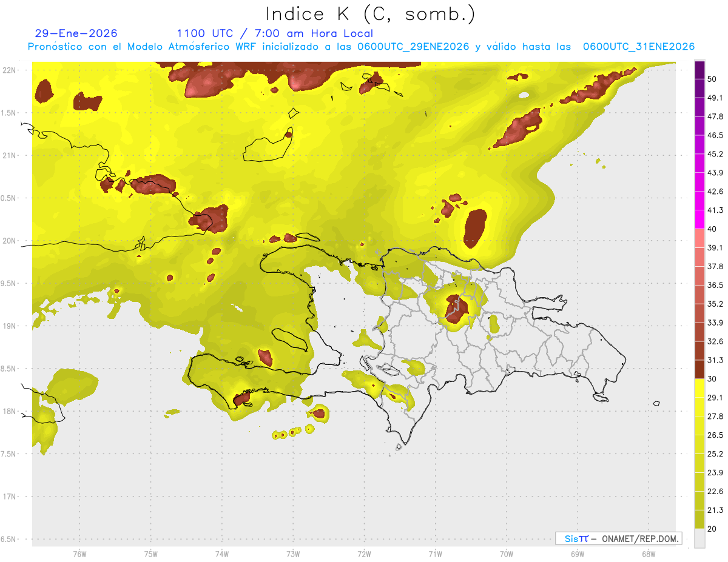This screenshot has width=728, height=562.
Task: Click the 68W longitude label
Action: 649,554
